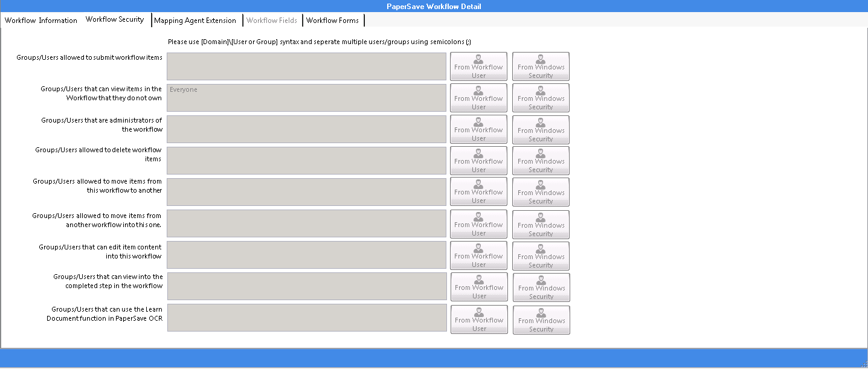The image size is (868, 369).
Task: Click label Groups/Users allowed to submit workflow items
Action: (x=89, y=57)
